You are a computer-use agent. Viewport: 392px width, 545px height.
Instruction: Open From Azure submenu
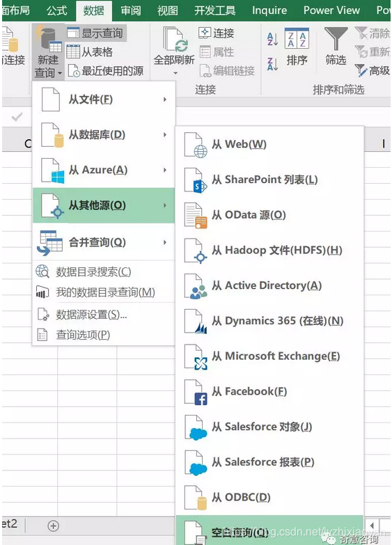coord(104,170)
